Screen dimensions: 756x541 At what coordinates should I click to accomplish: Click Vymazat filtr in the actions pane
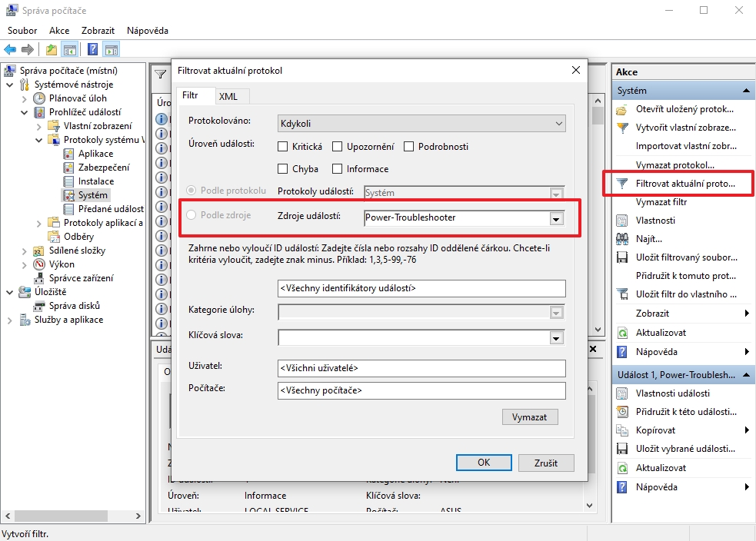coord(661,202)
